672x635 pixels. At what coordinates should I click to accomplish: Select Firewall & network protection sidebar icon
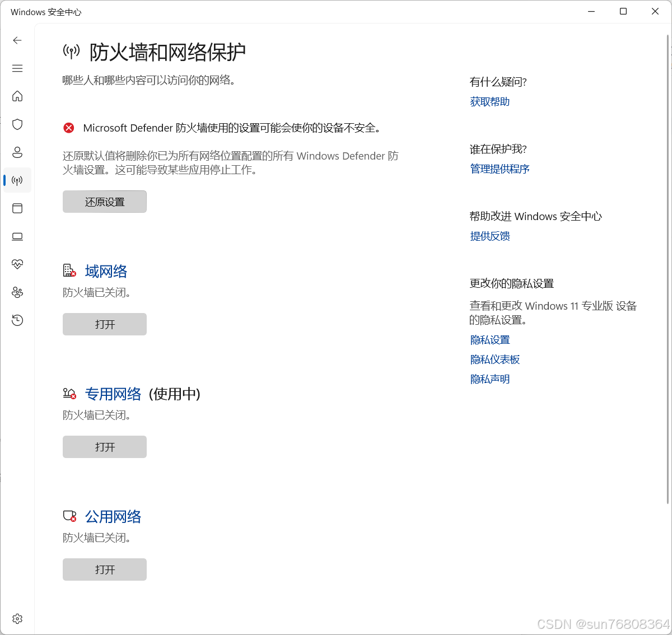tap(17, 180)
